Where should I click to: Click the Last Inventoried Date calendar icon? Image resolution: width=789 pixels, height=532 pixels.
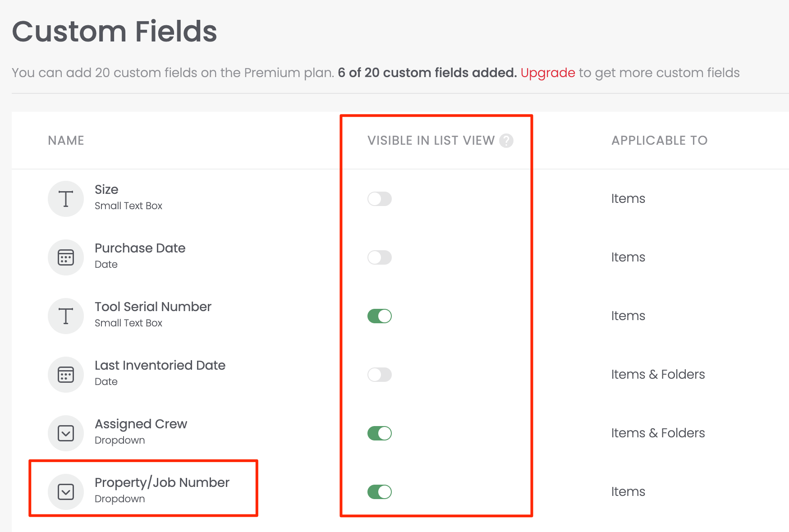coord(66,375)
